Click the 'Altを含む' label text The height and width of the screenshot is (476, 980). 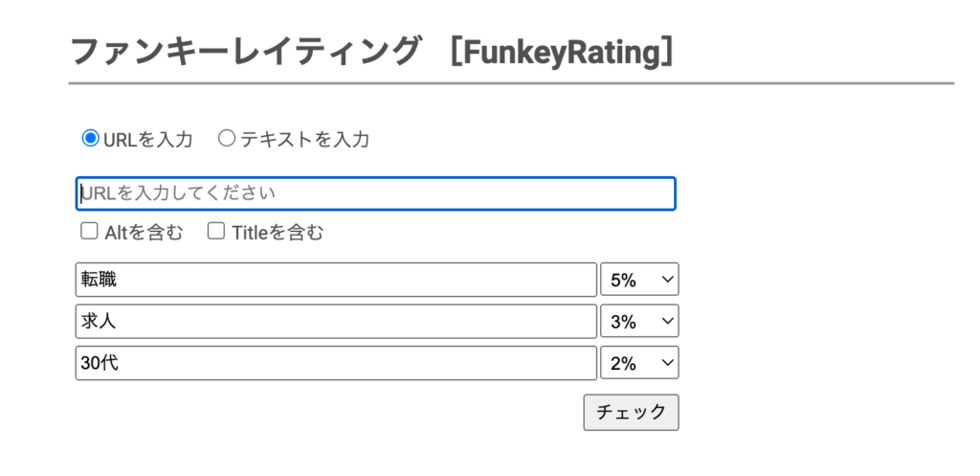click(x=143, y=232)
